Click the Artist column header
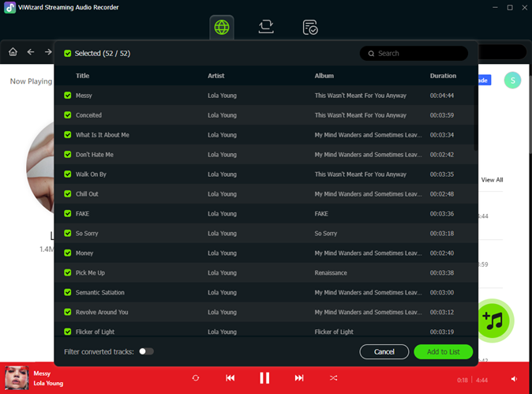 [x=216, y=76]
